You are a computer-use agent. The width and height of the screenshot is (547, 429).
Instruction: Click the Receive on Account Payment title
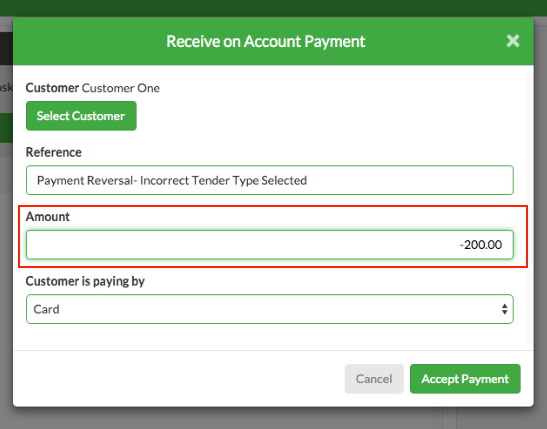(265, 42)
